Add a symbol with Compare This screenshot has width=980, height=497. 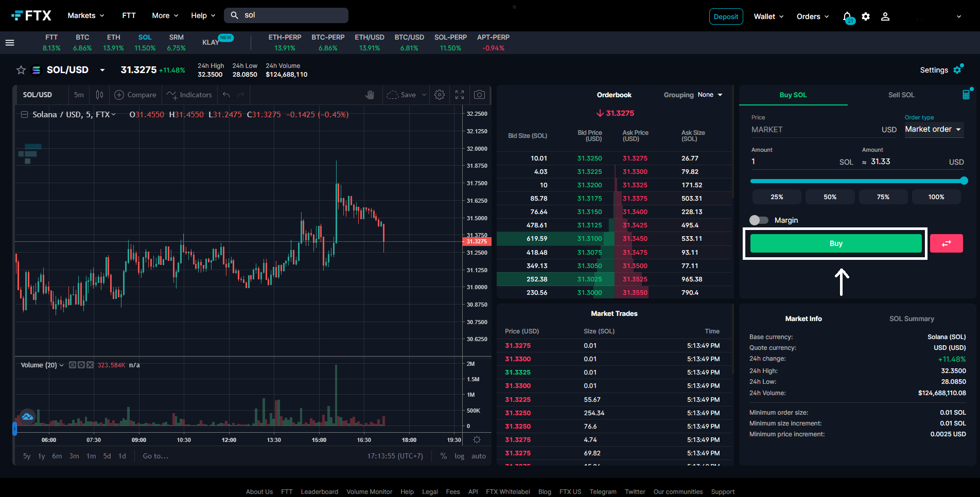(x=135, y=95)
